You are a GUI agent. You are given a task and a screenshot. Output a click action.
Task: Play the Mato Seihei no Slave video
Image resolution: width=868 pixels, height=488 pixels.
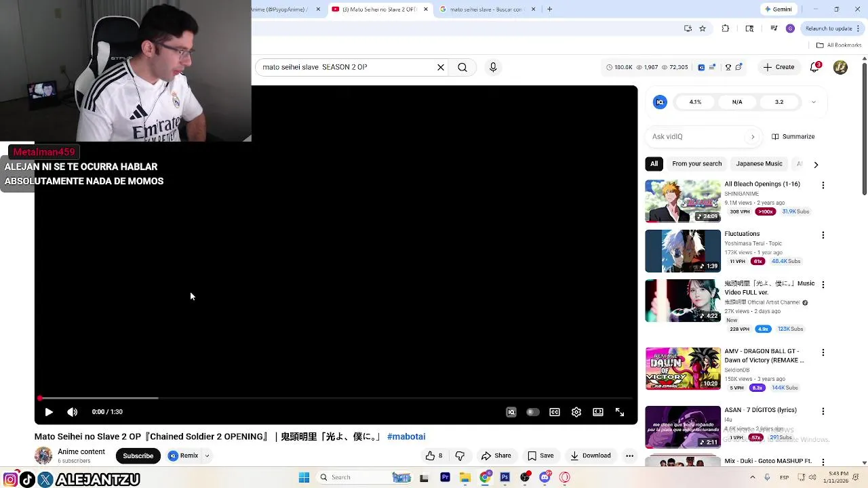(49, 412)
